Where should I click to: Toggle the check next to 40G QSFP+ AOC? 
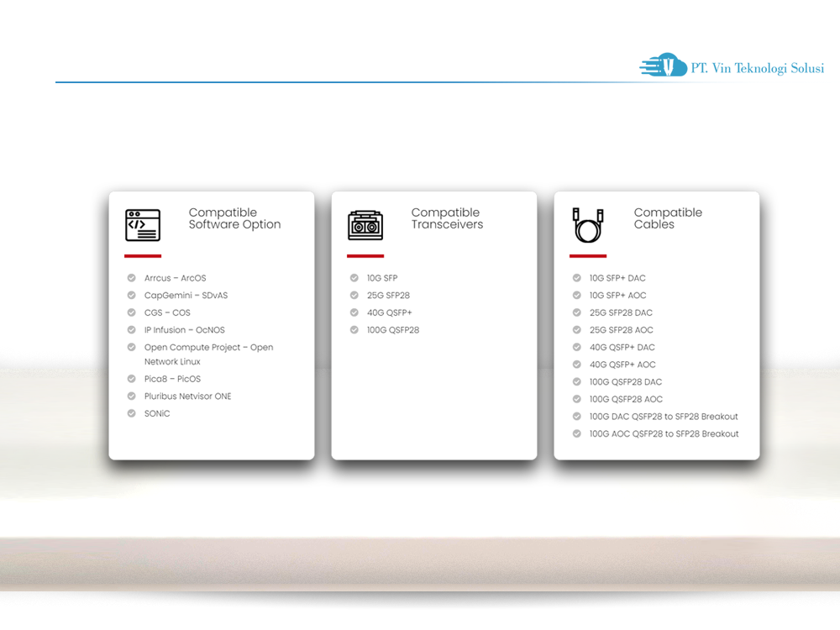[576, 365]
